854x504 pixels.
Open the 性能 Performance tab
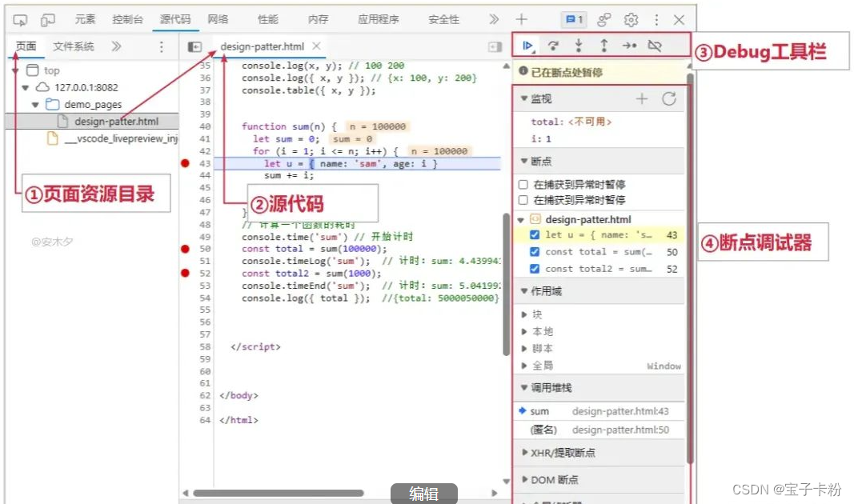267,19
